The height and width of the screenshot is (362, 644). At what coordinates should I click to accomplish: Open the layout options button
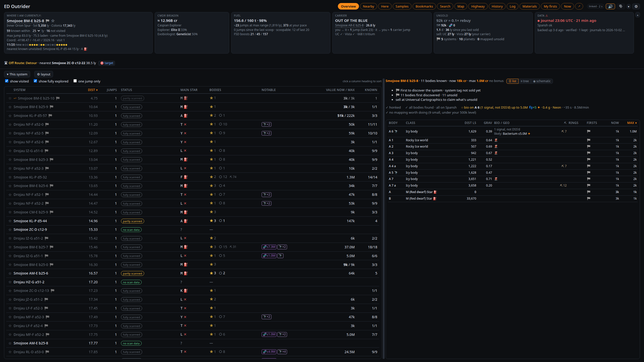(44, 74)
